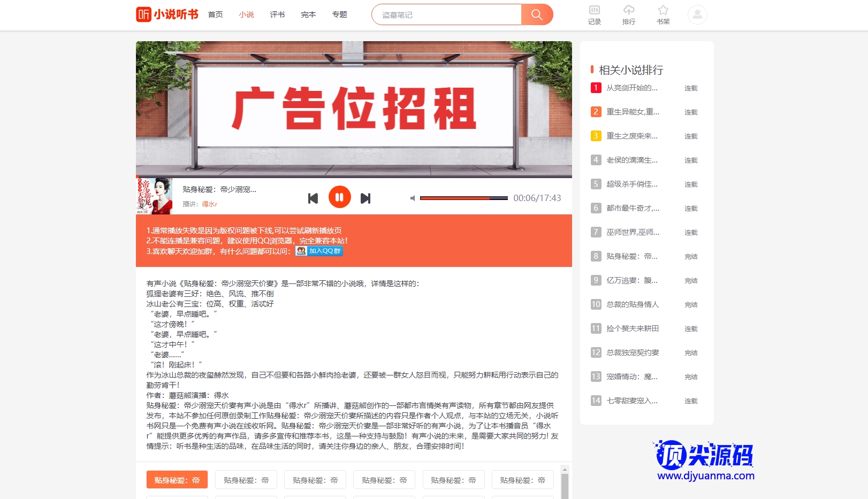The image size is (868, 499).
Task: Click the novel cover thumbnail in player
Action: (x=155, y=196)
